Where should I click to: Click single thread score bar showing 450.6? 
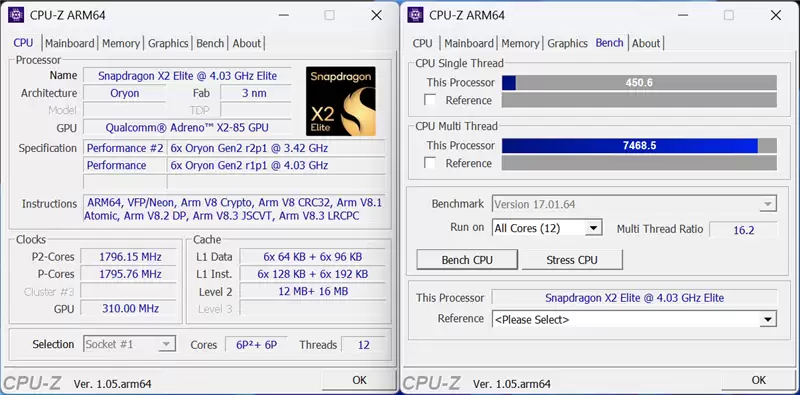pos(639,83)
